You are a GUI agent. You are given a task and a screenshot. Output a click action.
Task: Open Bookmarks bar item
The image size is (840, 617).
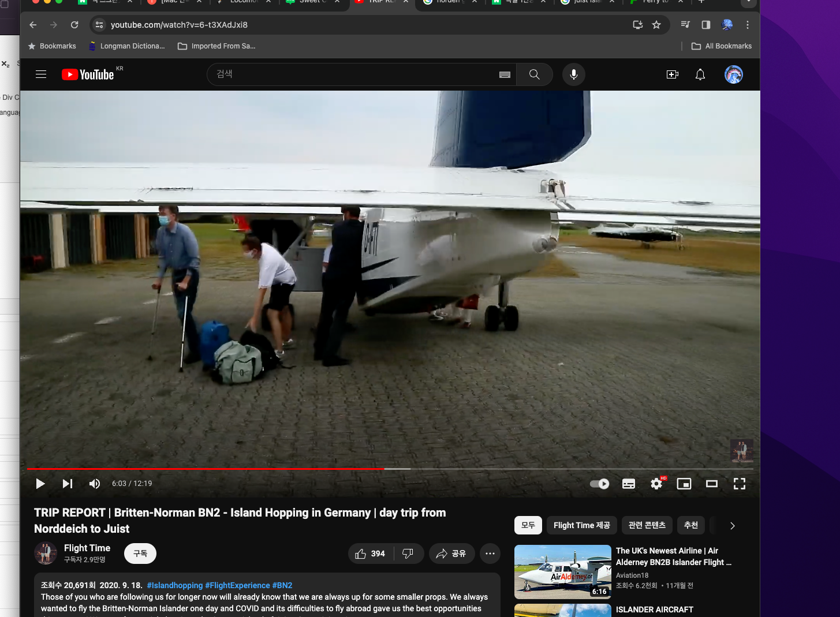click(x=52, y=46)
